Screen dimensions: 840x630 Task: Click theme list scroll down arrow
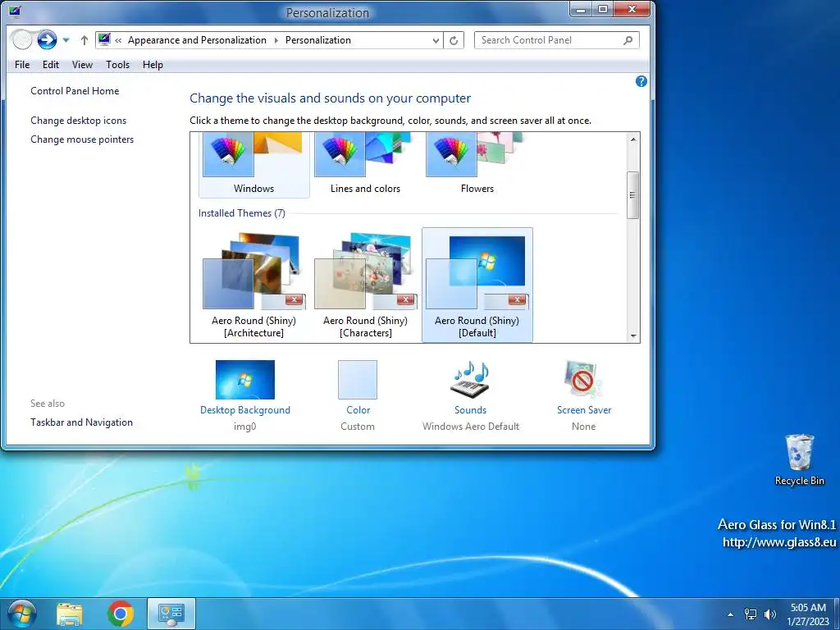(633, 336)
